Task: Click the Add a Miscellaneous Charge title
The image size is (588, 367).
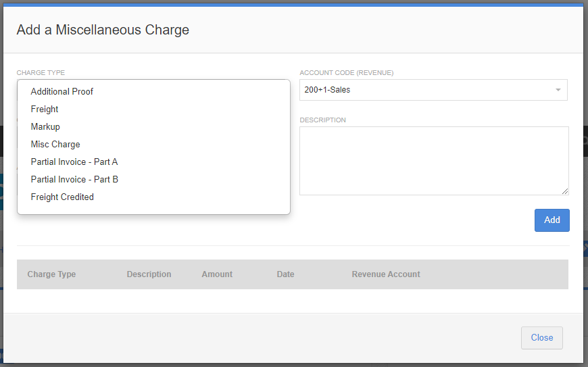Action: [103, 30]
